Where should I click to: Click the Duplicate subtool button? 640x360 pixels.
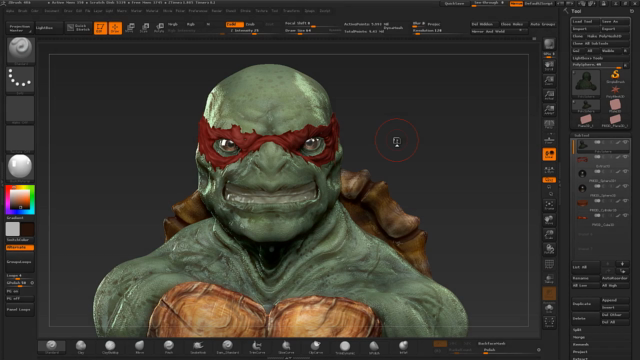pos(585,304)
